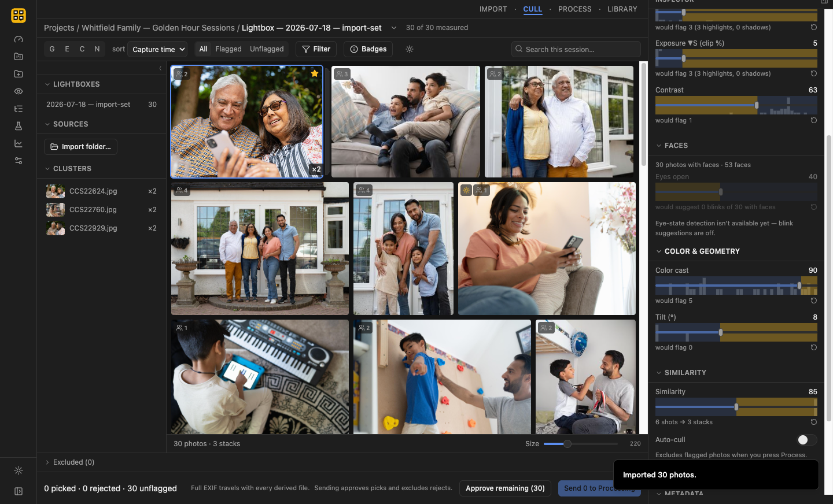
Task: Click the magnifier icon in search field
Action: click(519, 49)
